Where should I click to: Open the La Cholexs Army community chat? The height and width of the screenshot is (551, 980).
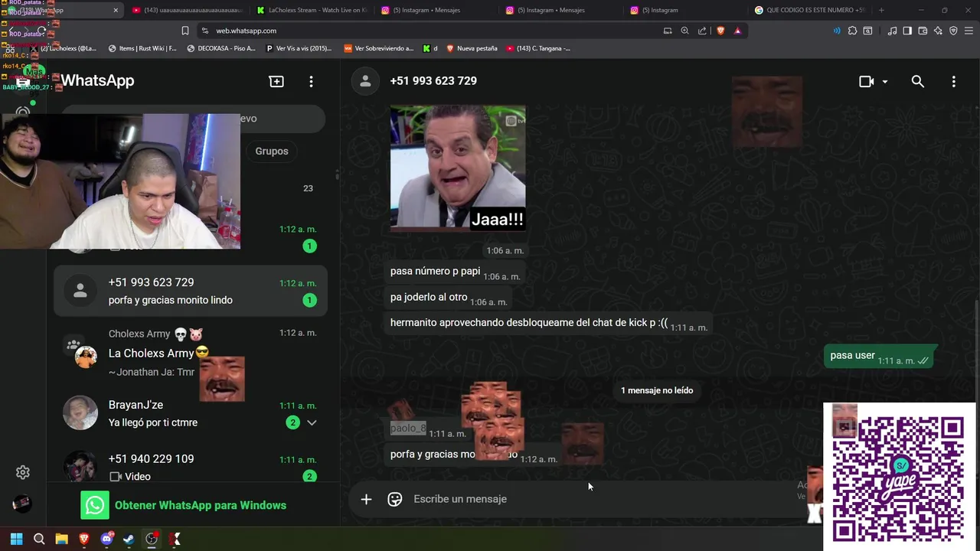pos(191,353)
